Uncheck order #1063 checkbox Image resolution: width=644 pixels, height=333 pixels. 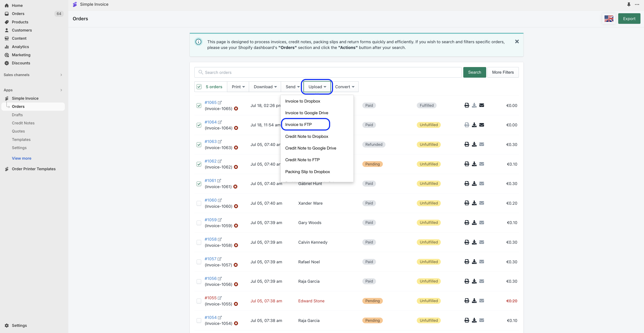point(199,145)
